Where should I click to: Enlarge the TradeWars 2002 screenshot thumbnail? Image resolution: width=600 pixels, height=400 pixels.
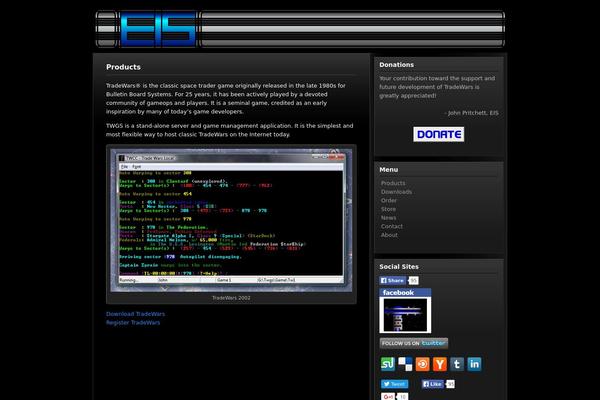231,220
